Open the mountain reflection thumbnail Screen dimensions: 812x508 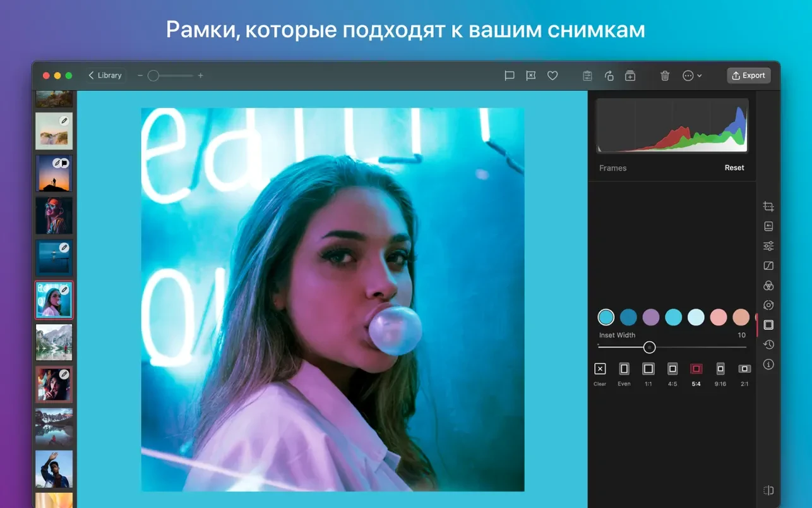click(x=54, y=426)
